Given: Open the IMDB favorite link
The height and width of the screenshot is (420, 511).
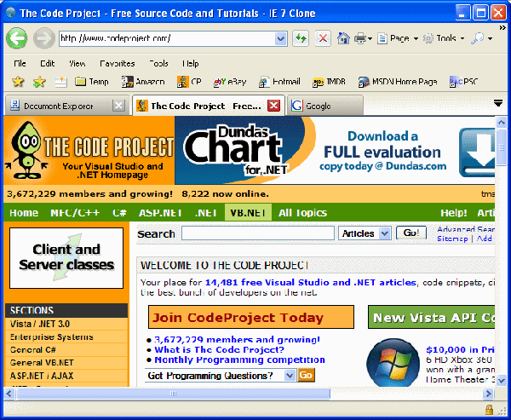Looking at the screenshot, I should [x=329, y=82].
